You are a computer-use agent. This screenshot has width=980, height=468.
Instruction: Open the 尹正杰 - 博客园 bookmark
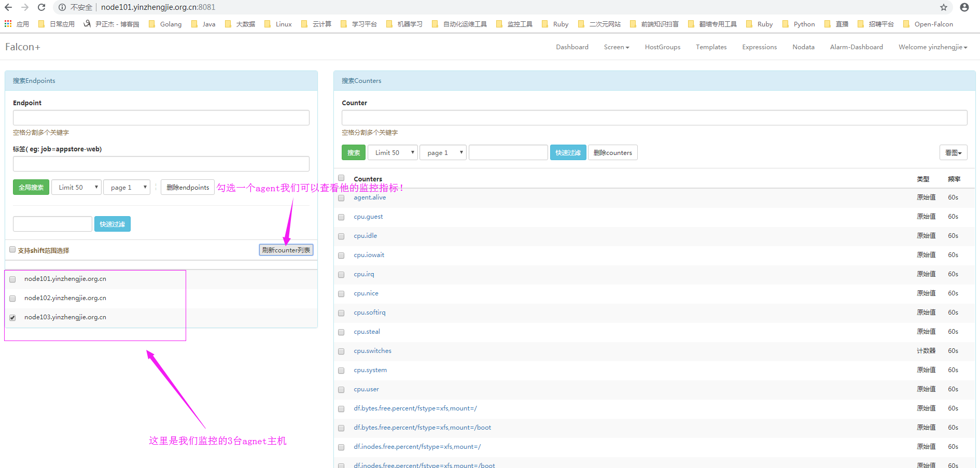click(111, 24)
